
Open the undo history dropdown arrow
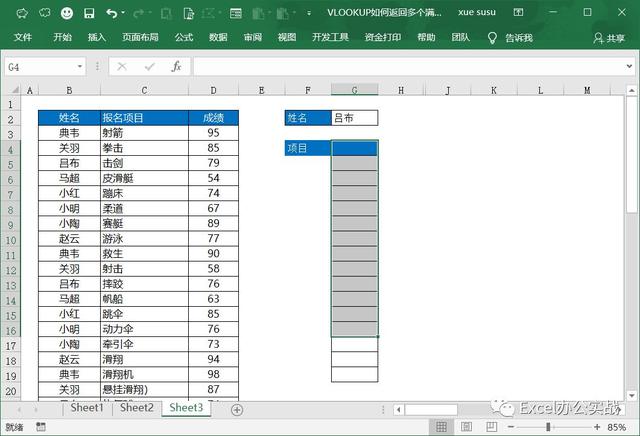pyautogui.click(x=123, y=13)
